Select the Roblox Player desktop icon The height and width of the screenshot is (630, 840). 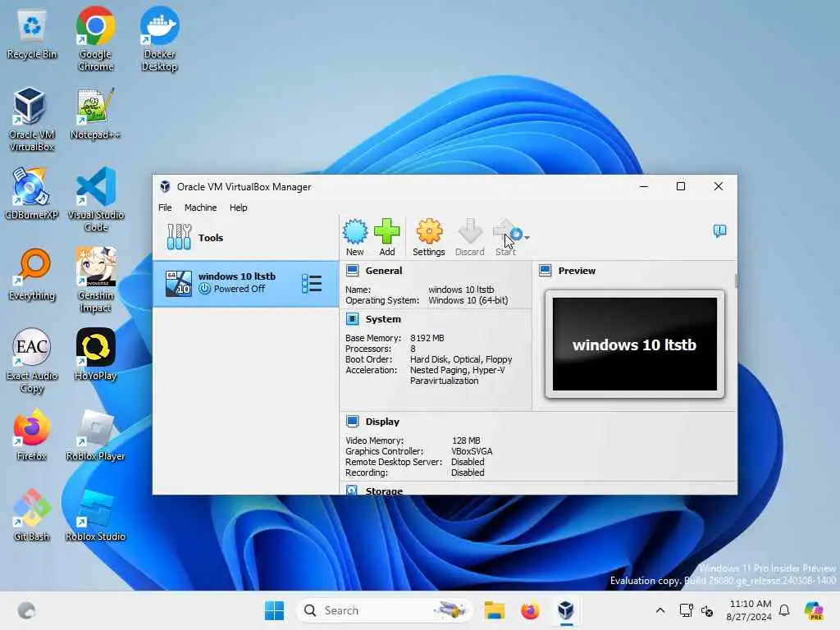pyautogui.click(x=95, y=435)
